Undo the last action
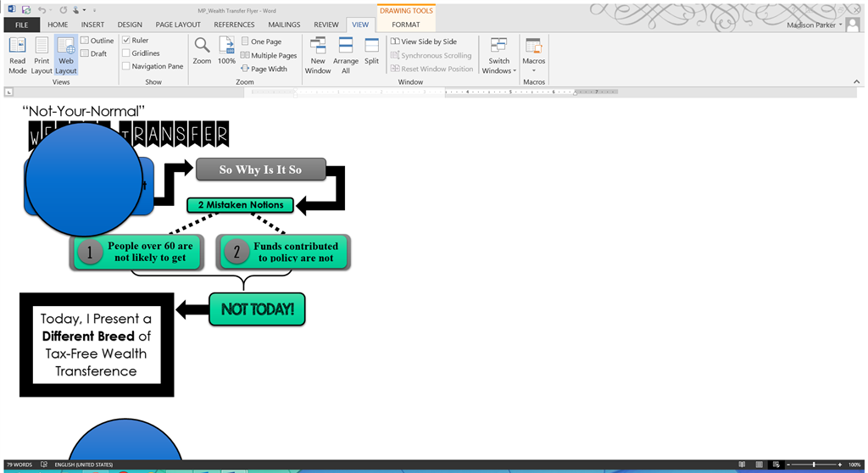 42,10
